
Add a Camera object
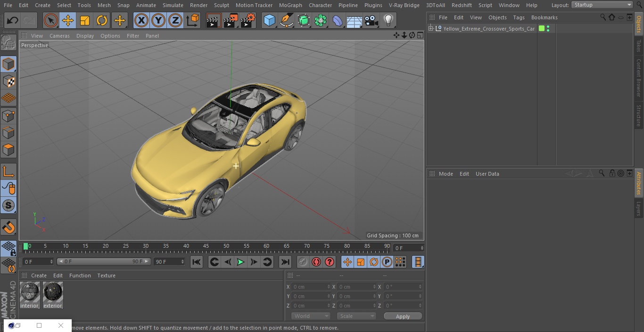[372, 20]
